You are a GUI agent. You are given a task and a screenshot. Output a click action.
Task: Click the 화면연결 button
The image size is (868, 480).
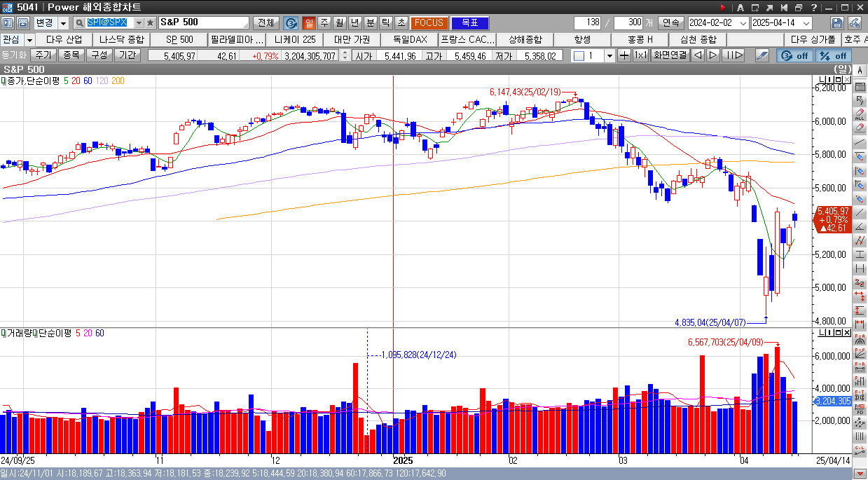coord(670,55)
